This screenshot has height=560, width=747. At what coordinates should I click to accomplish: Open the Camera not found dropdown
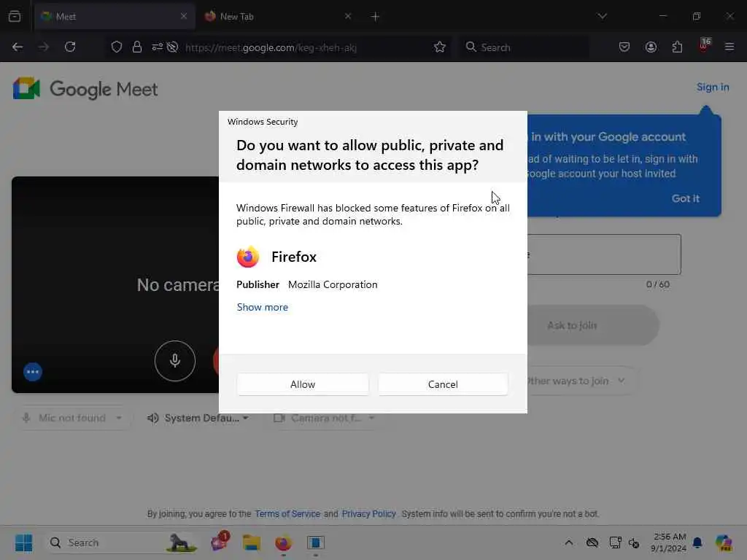click(x=325, y=418)
